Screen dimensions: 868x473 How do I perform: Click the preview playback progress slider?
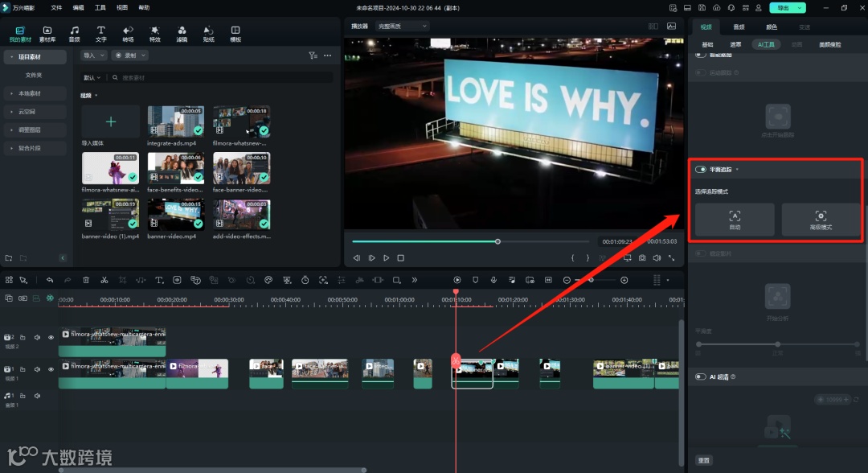pyautogui.click(x=470, y=241)
